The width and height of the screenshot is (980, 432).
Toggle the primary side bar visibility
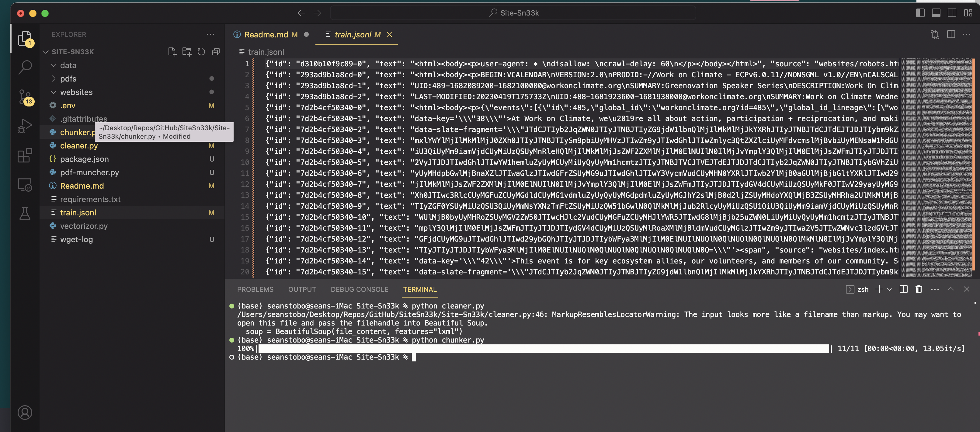pyautogui.click(x=920, y=13)
